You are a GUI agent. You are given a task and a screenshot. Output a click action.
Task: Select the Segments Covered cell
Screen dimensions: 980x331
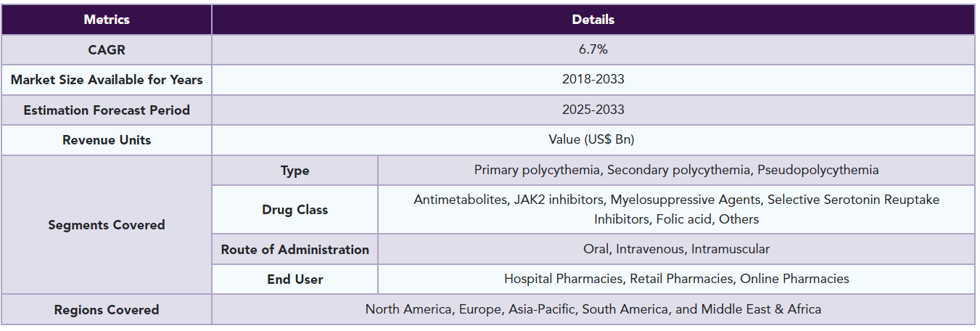pyautogui.click(x=107, y=225)
